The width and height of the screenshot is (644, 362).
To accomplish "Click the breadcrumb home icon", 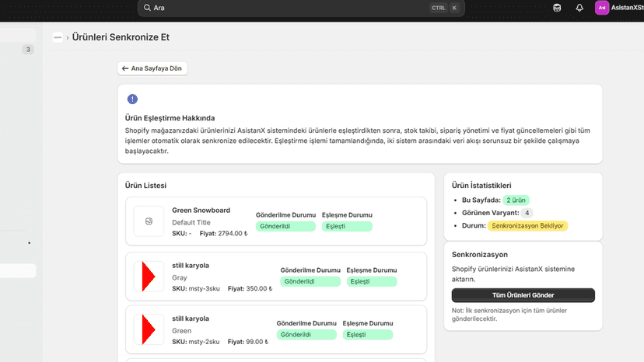I will tap(58, 37).
